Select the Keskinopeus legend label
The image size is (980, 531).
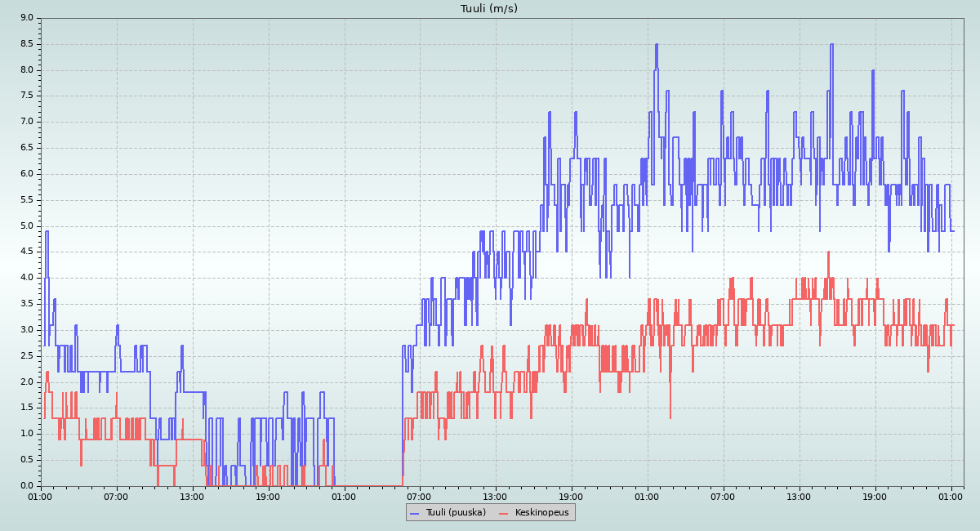(x=541, y=512)
